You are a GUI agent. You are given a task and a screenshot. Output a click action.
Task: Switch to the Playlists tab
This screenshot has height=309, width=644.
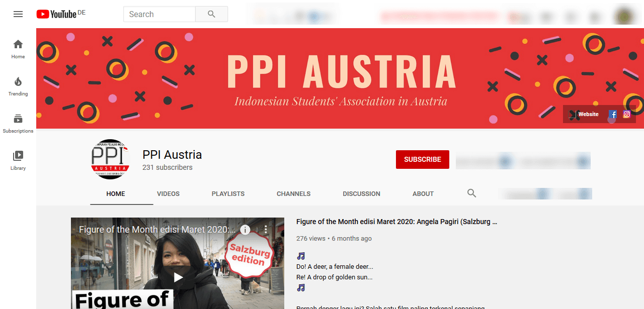click(x=228, y=194)
